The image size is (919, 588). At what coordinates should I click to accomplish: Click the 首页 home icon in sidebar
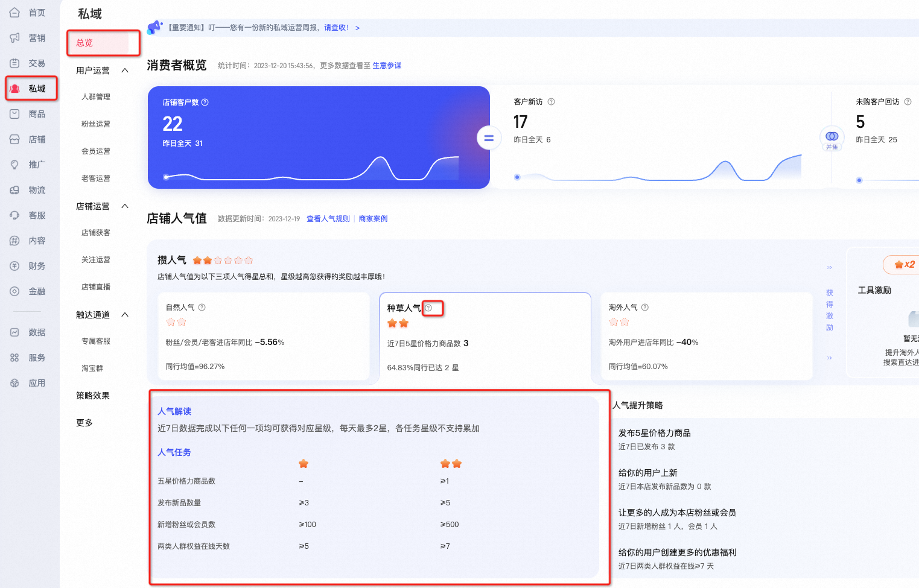tap(14, 12)
